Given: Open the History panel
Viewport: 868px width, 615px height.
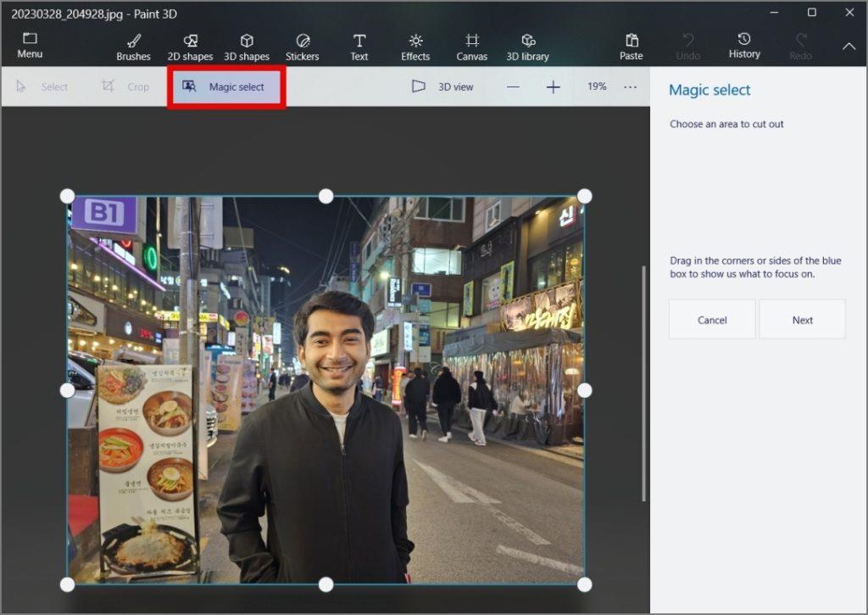Looking at the screenshot, I should click(x=744, y=46).
